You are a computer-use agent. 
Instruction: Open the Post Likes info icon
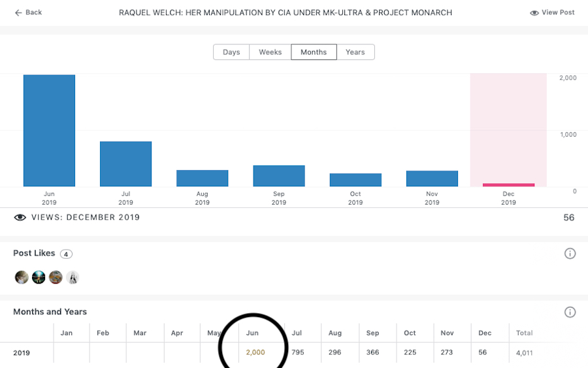pos(570,254)
